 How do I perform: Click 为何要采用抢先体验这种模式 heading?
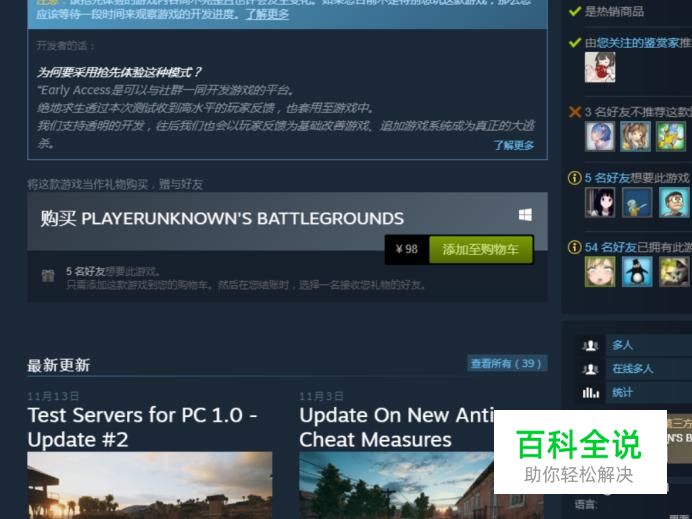click(x=119, y=71)
